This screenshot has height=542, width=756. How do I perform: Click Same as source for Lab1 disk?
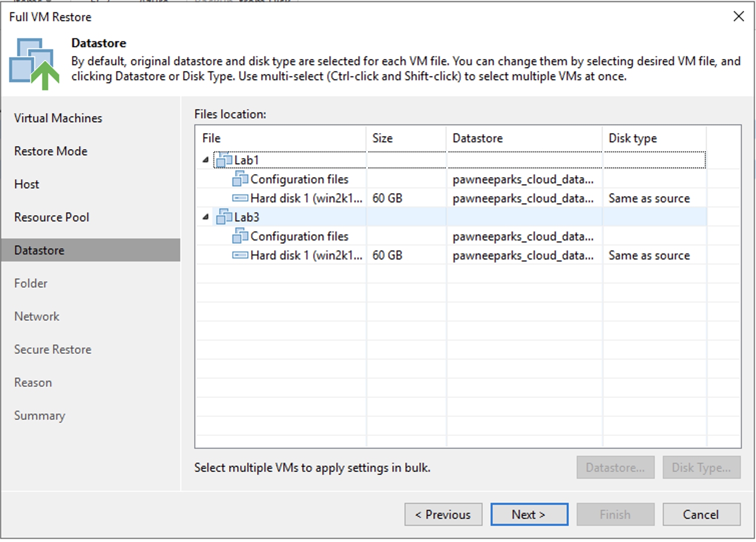pos(649,198)
